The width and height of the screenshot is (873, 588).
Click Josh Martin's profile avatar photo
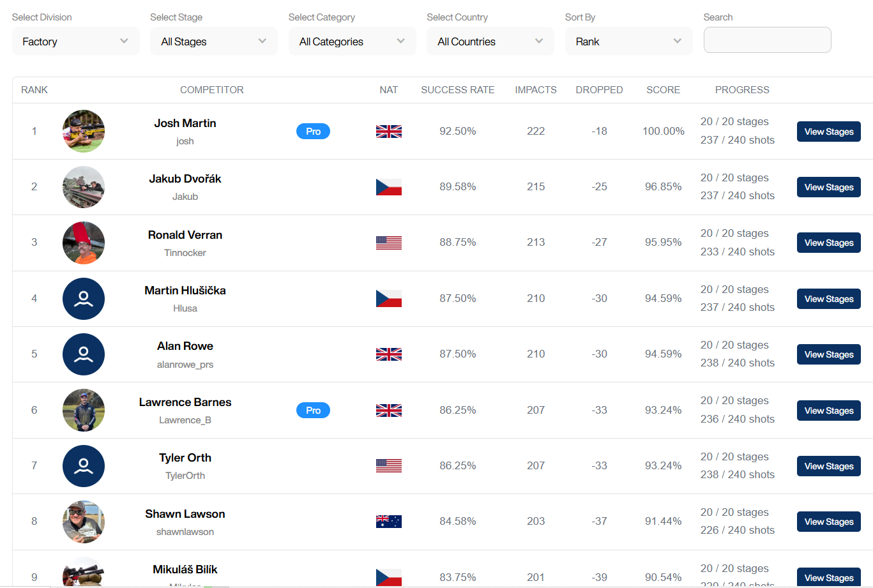pos(84,131)
